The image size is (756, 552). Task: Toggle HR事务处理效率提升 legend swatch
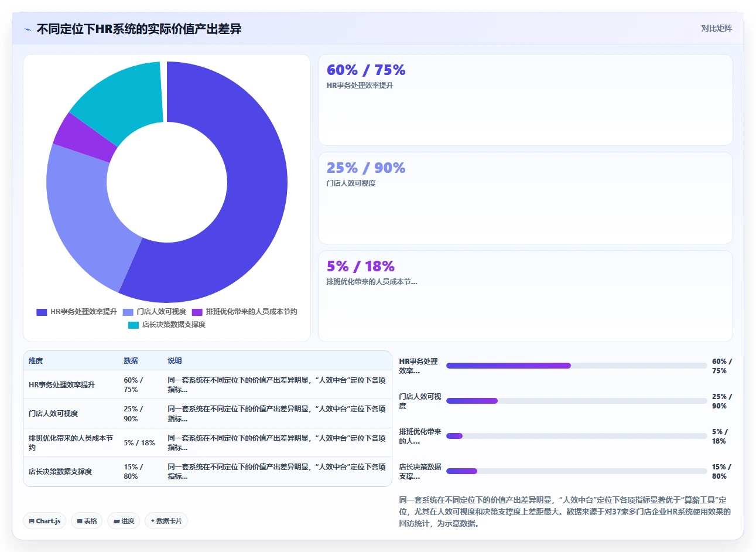tap(42, 312)
